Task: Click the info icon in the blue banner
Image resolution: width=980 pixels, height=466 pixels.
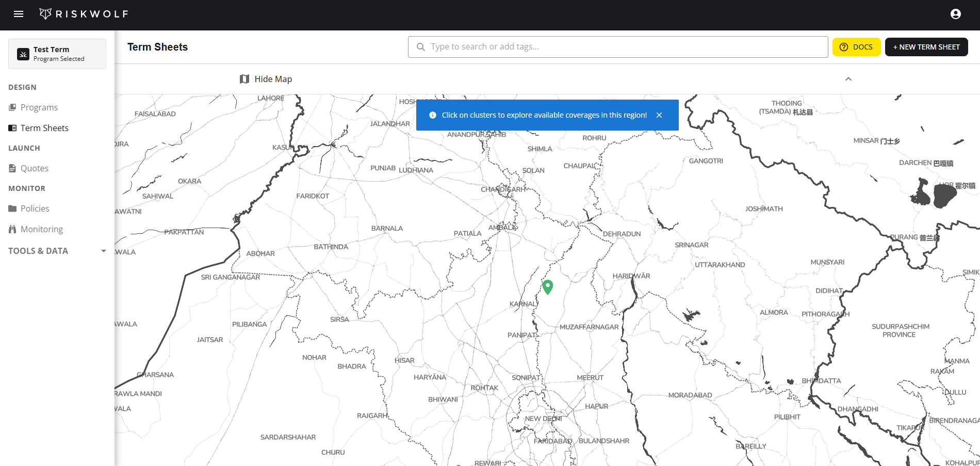Action: pyautogui.click(x=433, y=115)
